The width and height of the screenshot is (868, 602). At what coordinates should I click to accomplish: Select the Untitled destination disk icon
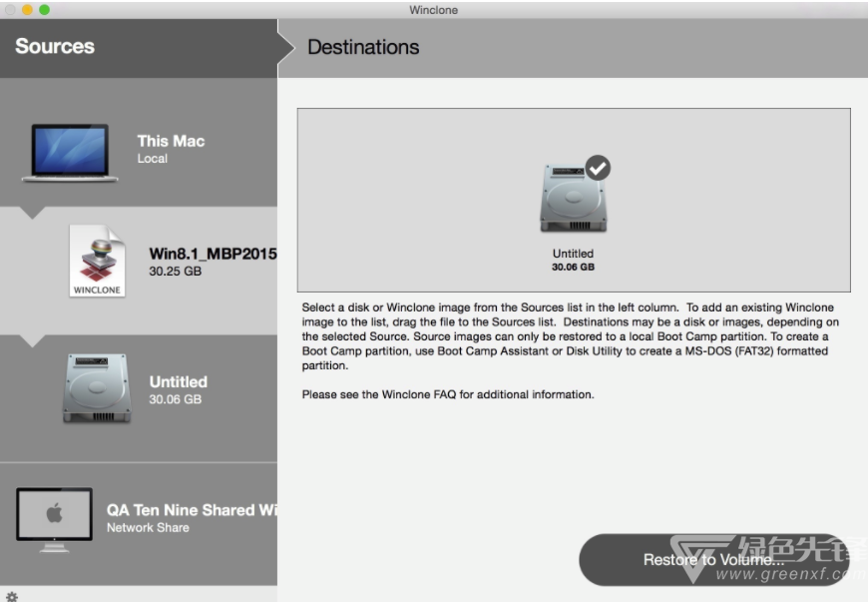(x=574, y=199)
